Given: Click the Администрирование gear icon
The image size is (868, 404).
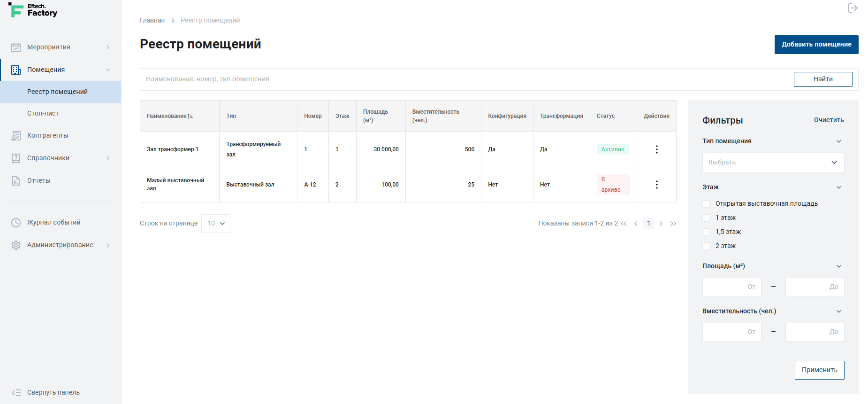Looking at the screenshot, I should (16, 245).
